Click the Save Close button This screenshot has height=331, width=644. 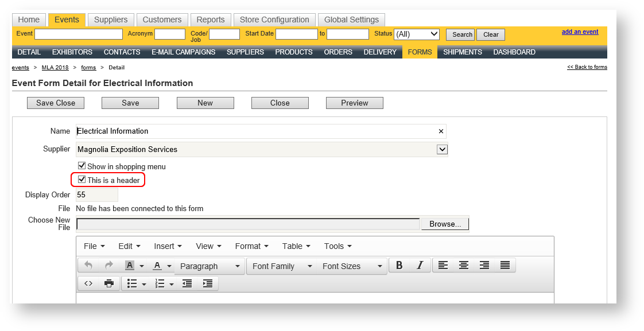click(x=56, y=103)
